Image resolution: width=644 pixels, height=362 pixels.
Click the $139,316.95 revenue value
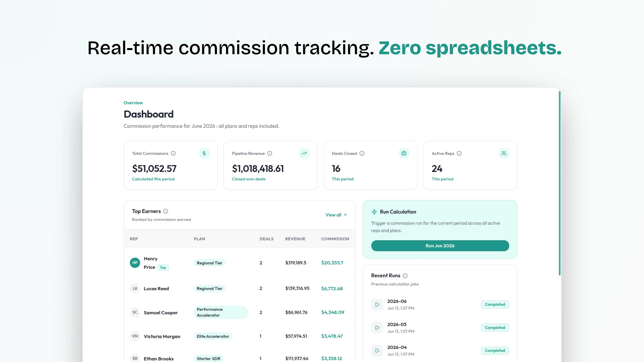297,288
